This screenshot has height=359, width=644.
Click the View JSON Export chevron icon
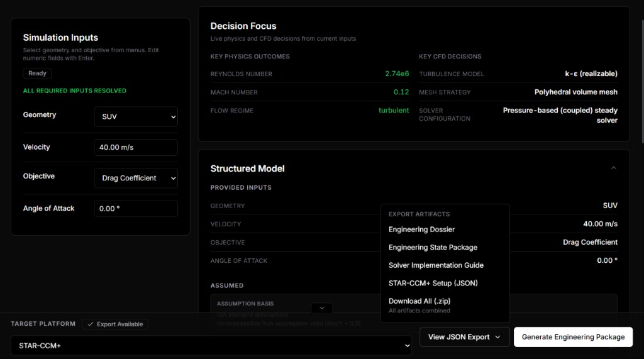point(497,337)
